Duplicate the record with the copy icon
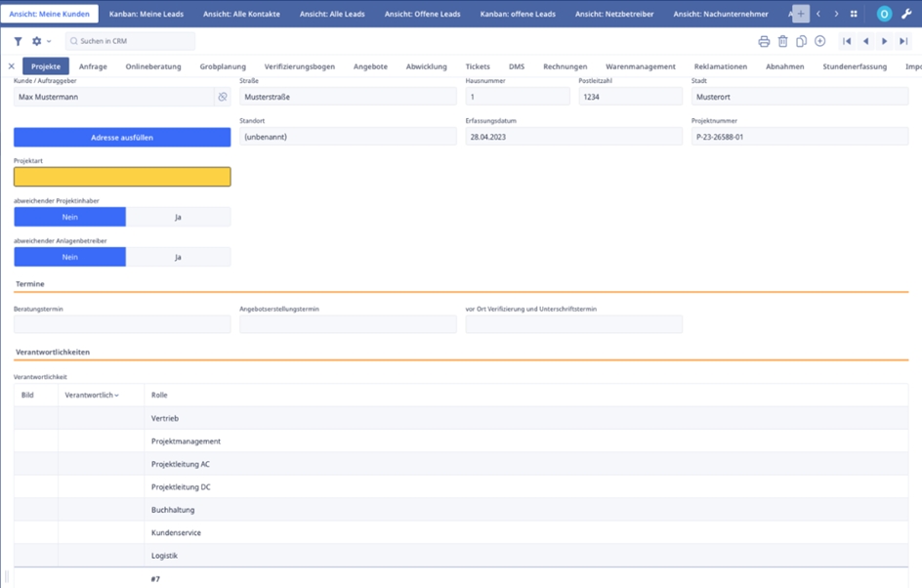922x588 pixels. (x=801, y=41)
